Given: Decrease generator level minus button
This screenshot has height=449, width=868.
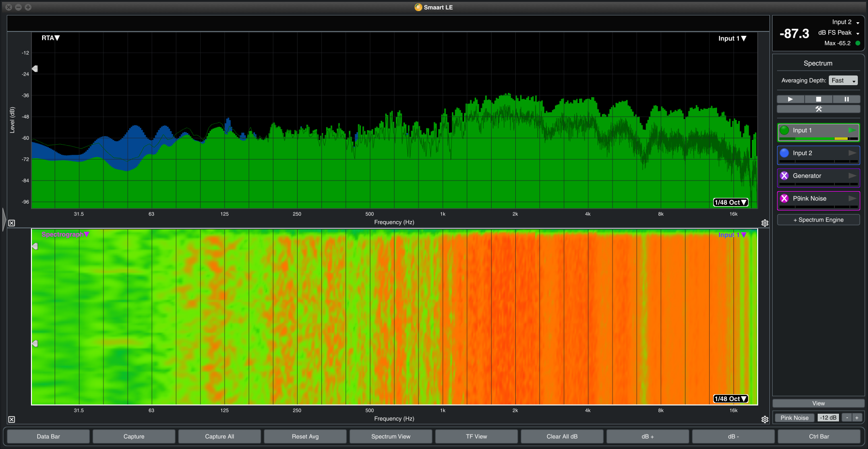Looking at the screenshot, I should click(x=847, y=418).
